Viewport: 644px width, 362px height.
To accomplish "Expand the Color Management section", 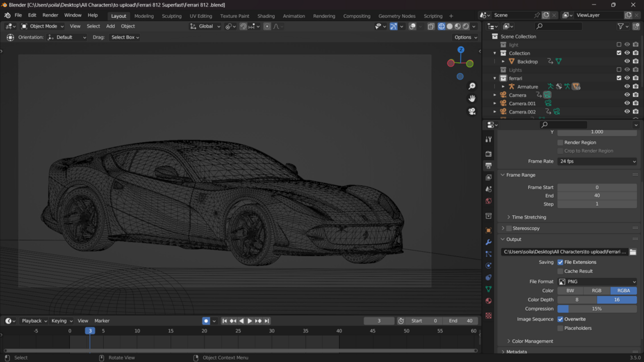I will tap(532, 341).
